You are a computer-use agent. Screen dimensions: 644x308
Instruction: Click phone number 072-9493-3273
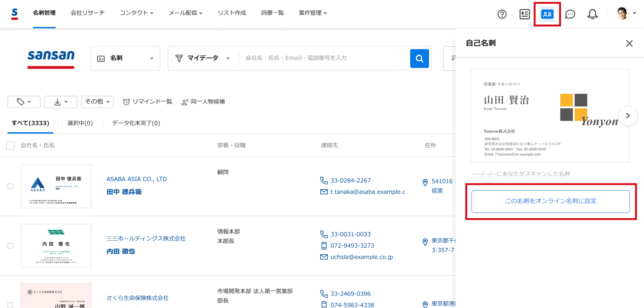[x=353, y=246]
